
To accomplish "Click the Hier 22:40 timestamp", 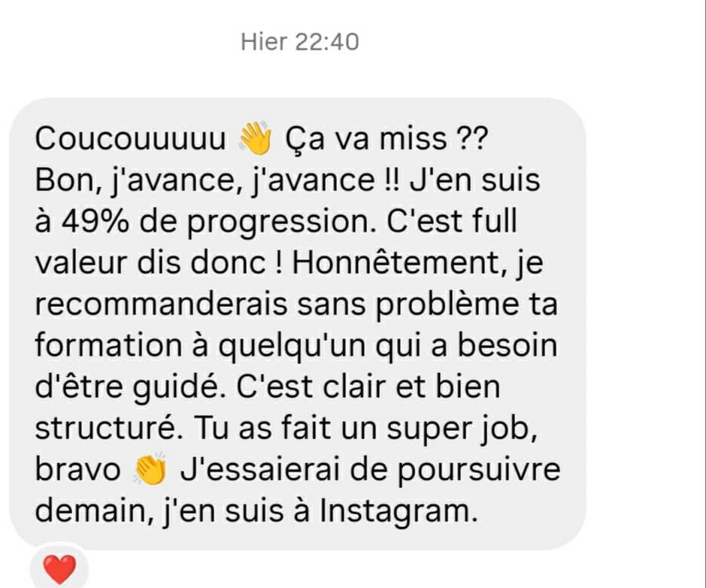I will pyautogui.click(x=300, y=42).
